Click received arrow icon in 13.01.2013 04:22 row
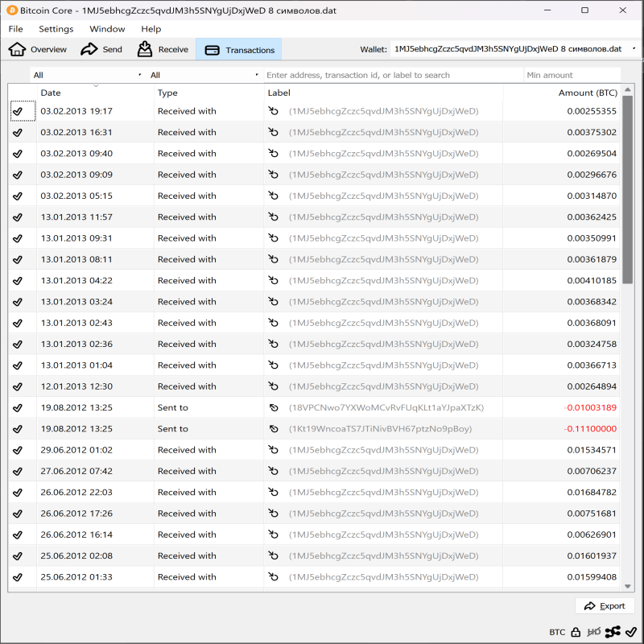Viewport: 644px width, 644px height. [274, 280]
